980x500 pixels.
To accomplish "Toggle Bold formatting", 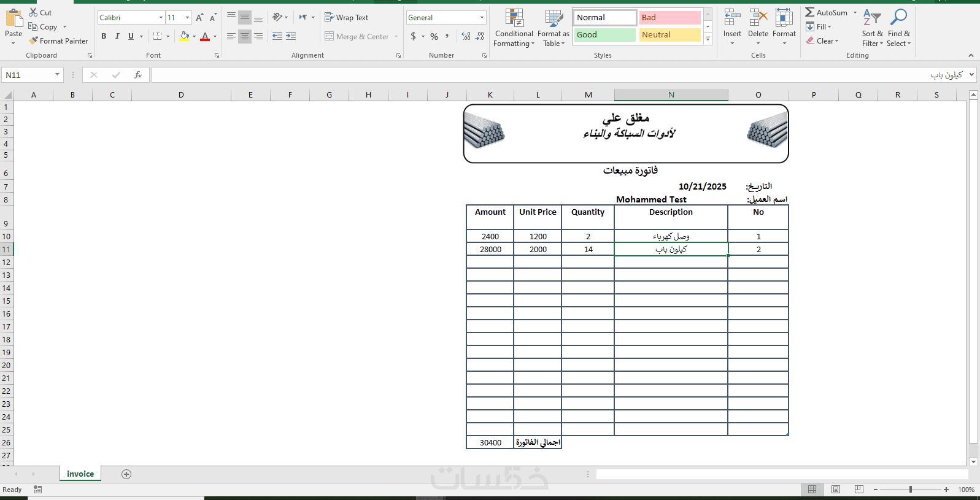I will tap(104, 36).
